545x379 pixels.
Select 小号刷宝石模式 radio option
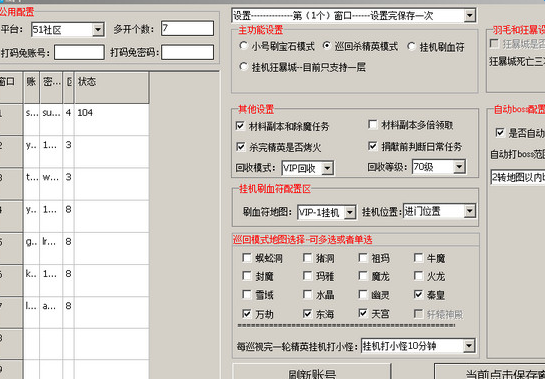click(x=244, y=46)
